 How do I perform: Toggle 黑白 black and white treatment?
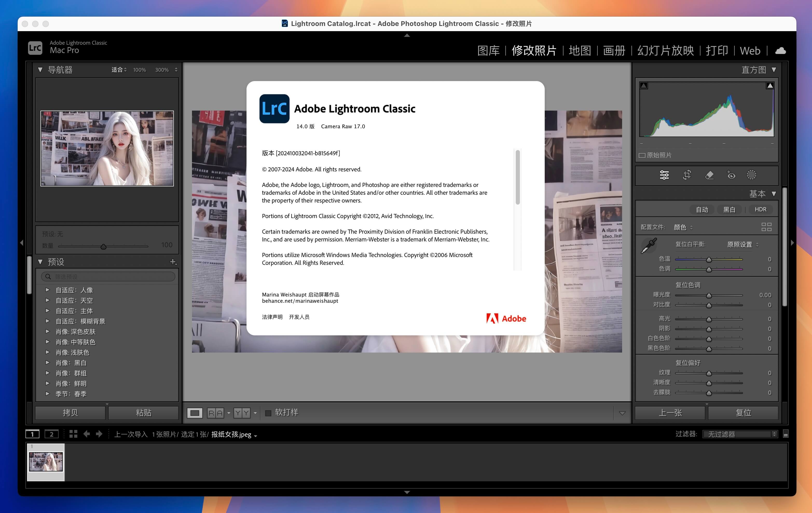coord(729,210)
